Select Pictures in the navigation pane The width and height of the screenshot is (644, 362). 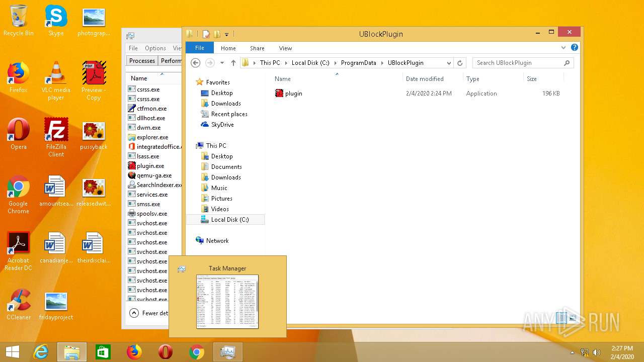[221, 199]
